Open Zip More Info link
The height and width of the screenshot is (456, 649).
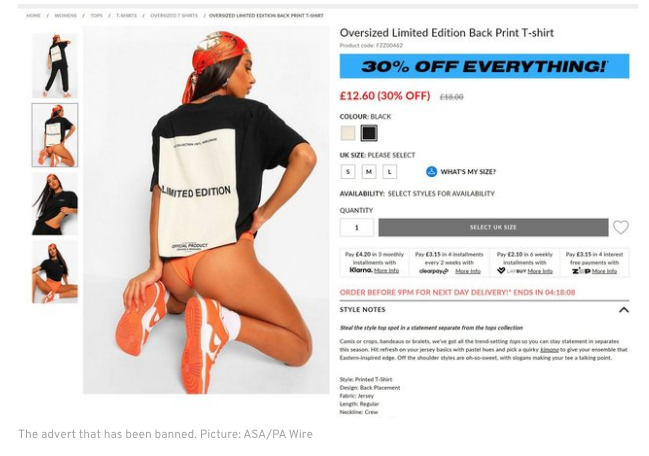click(x=604, y=271)
